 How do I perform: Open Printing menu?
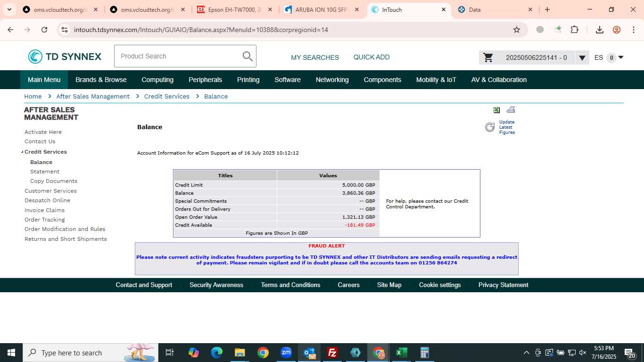pyautogui.click(x=248, y=80)
